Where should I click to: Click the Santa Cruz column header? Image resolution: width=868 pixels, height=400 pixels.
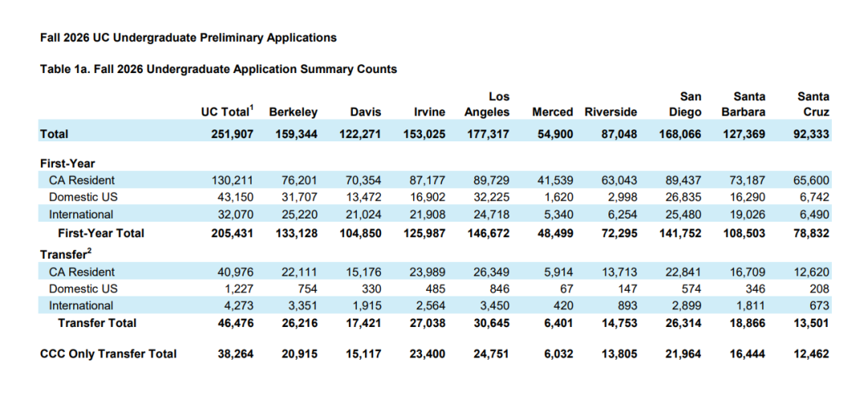(813, 104)
